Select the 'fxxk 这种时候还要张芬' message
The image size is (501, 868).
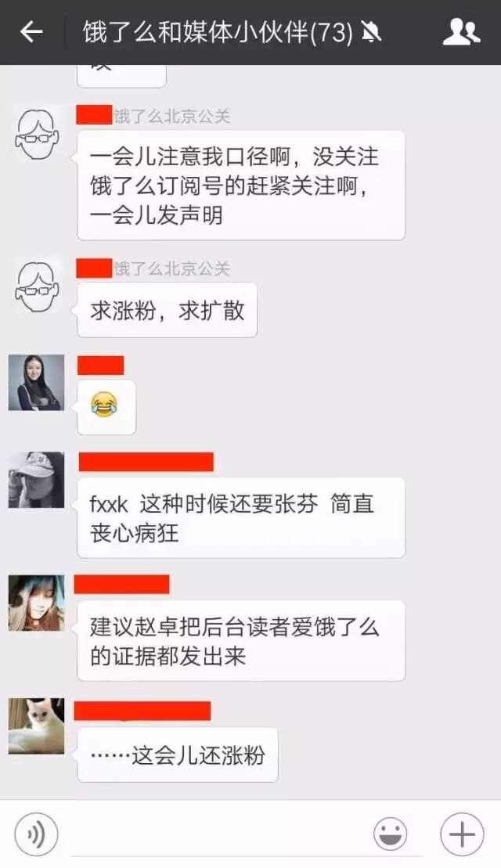[x=241, y=517]
